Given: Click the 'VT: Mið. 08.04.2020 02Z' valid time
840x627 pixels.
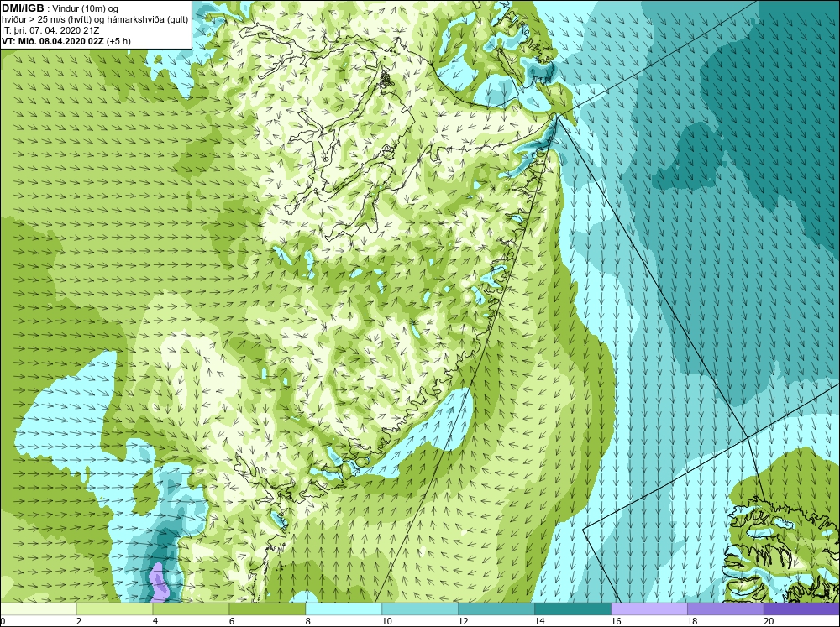Looking at the screenshot, I should click(53, 40).
